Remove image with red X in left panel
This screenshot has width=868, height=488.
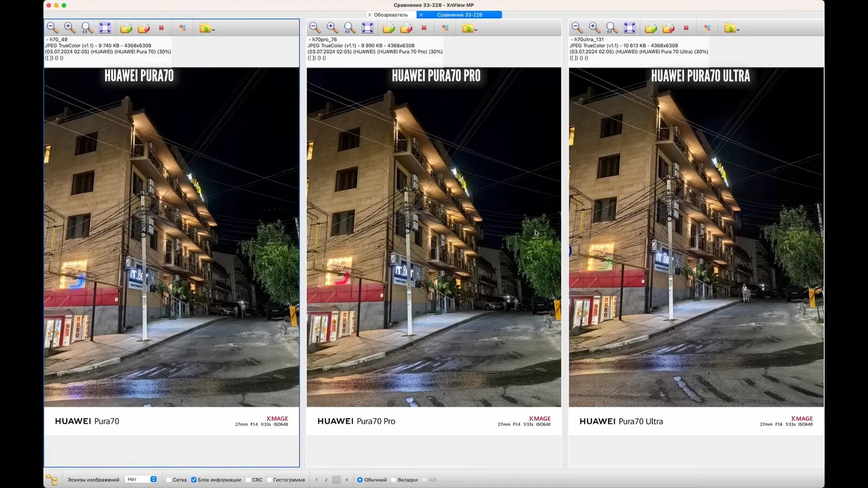[162, 28]
